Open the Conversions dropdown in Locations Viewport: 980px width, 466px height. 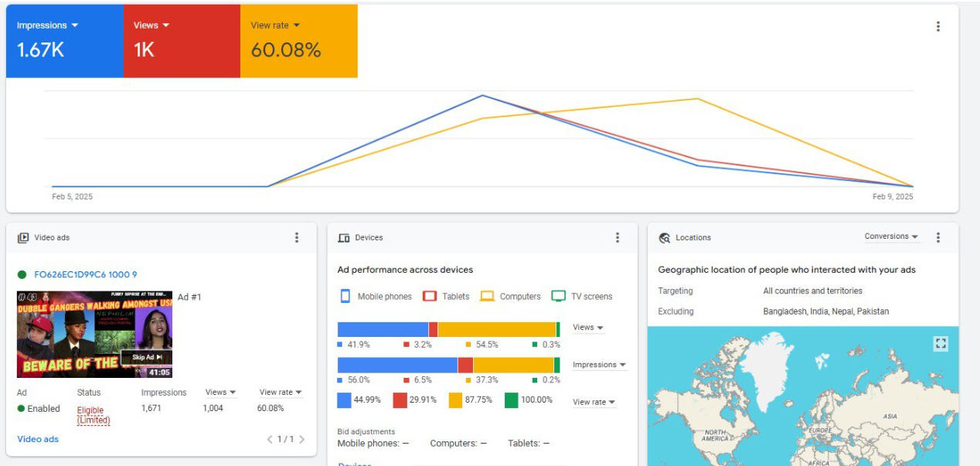(x=891, y=237)
